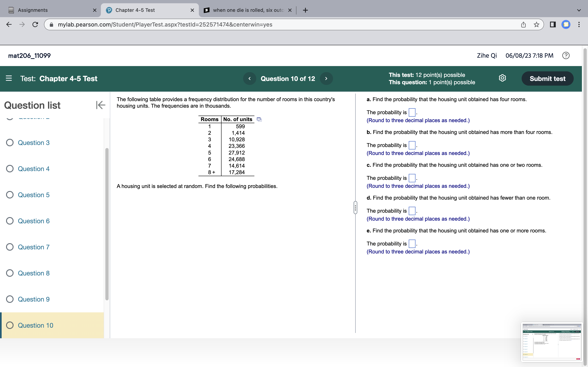Select Question 7 radio circle
The height and width of the screenshot is (367, 588).
tap(10, 247)
